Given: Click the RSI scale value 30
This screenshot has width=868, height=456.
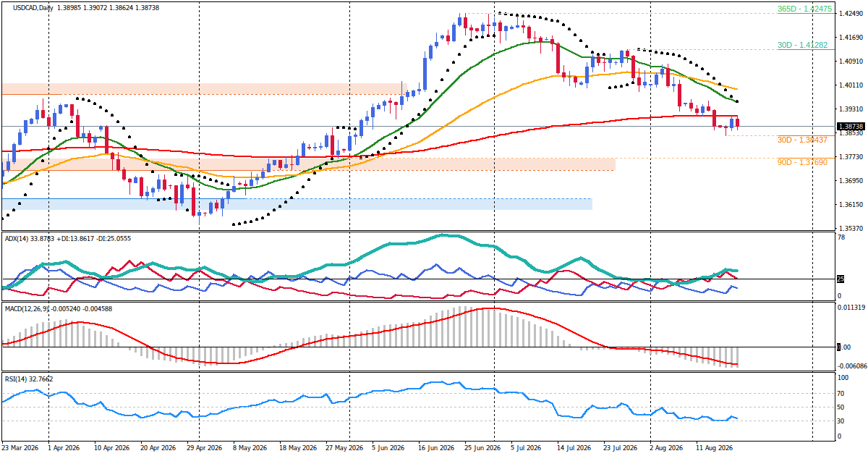Looking at the screenshot, I should [842, 421].
